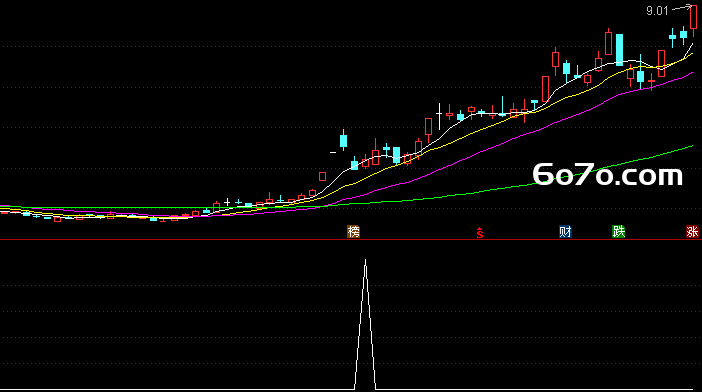
Task: Open the 6o7o.com watermark link
Action: (608, 175)
